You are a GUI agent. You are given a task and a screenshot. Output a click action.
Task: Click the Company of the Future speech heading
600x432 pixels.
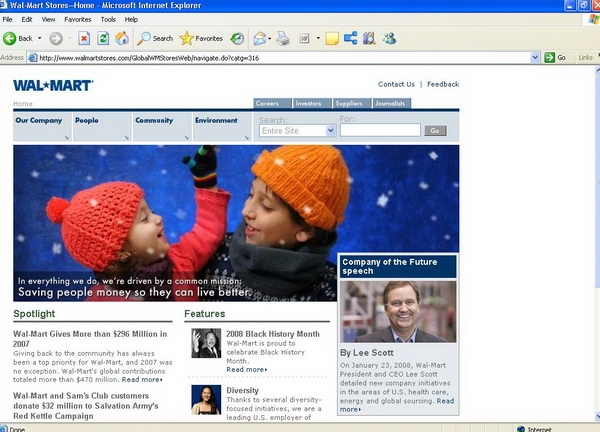click(x=398, y=266)
